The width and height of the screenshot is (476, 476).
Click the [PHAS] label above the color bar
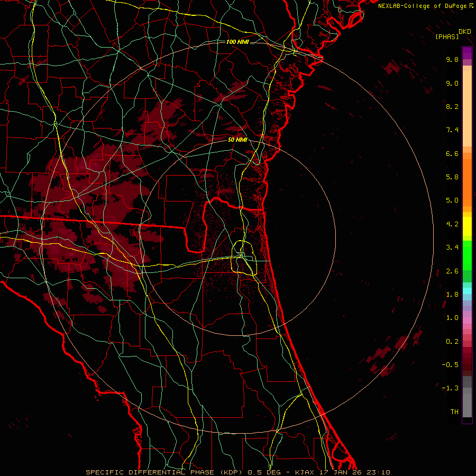click(x=447, y=36)
